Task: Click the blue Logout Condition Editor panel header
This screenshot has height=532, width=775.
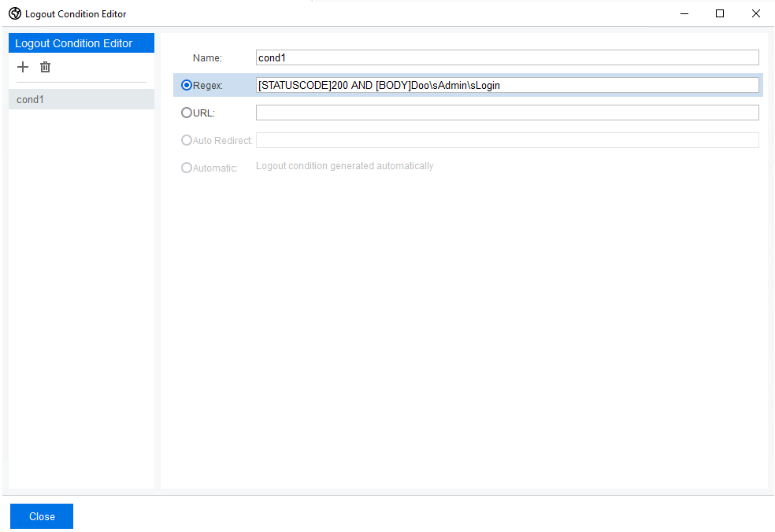Action: coord(81,42)
